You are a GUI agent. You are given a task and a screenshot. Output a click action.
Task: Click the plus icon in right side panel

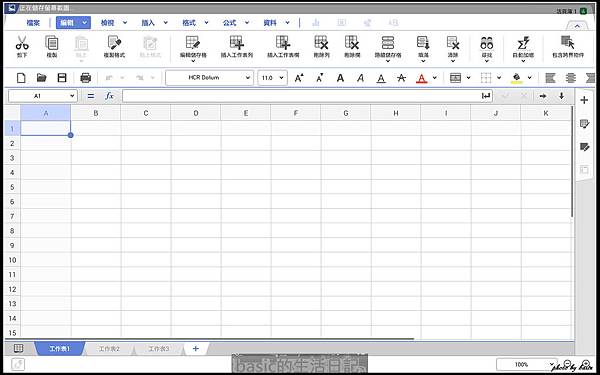[584, 100]
